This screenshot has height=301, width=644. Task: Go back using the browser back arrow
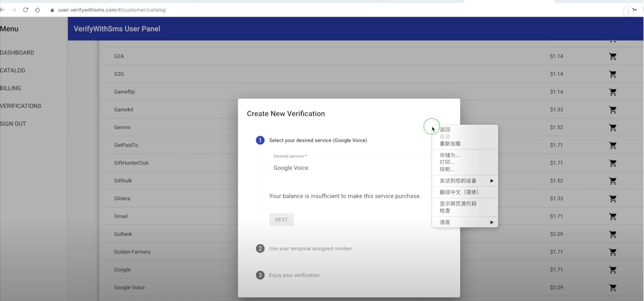[x=3, y=10]
